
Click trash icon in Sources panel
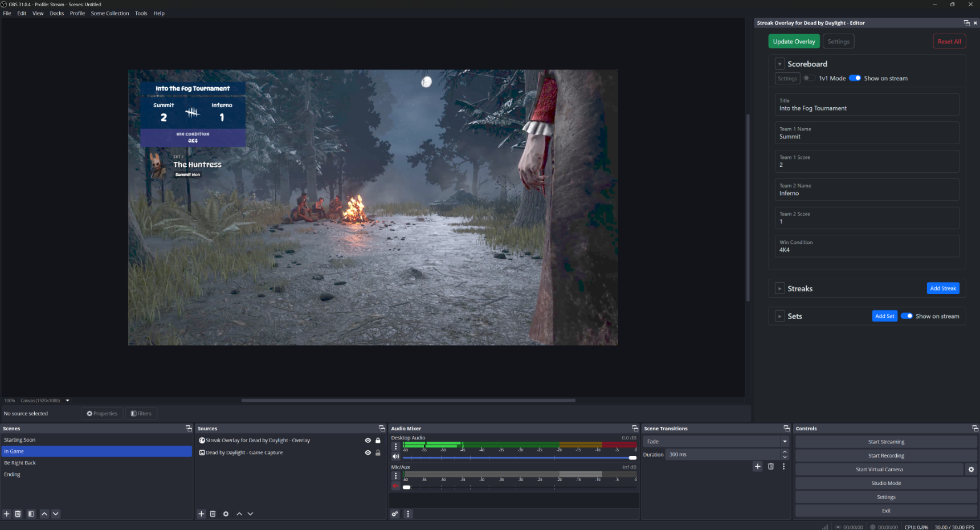point(213,514)
